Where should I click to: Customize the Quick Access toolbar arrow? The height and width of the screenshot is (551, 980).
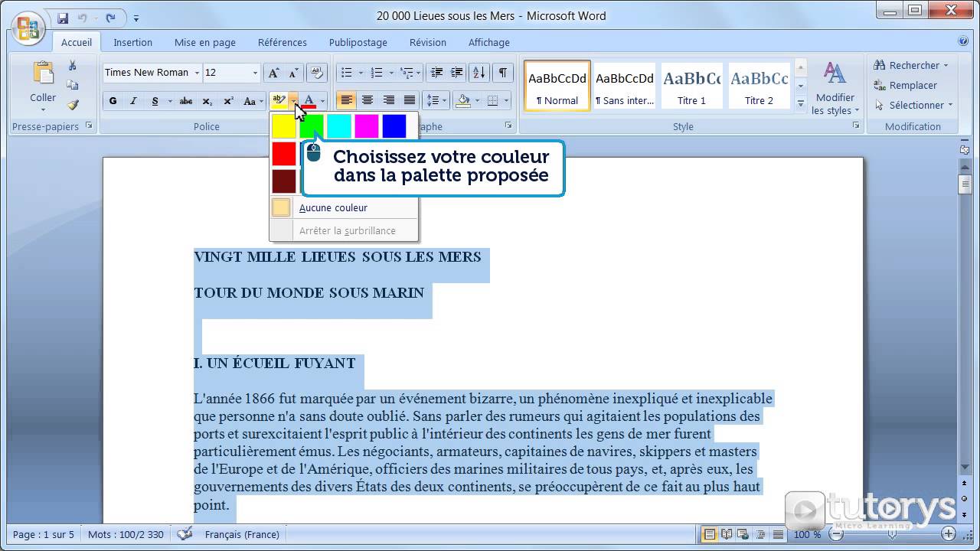[x=136, y=18]
